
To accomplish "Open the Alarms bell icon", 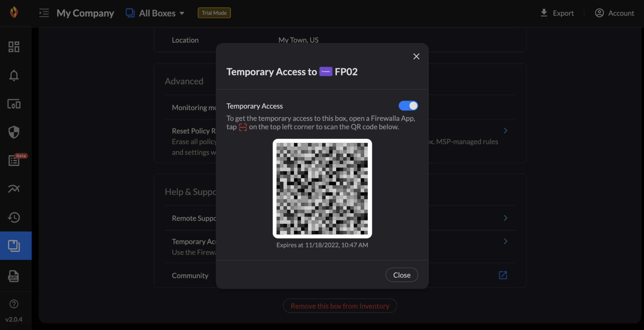I will (x=14, y=76).
